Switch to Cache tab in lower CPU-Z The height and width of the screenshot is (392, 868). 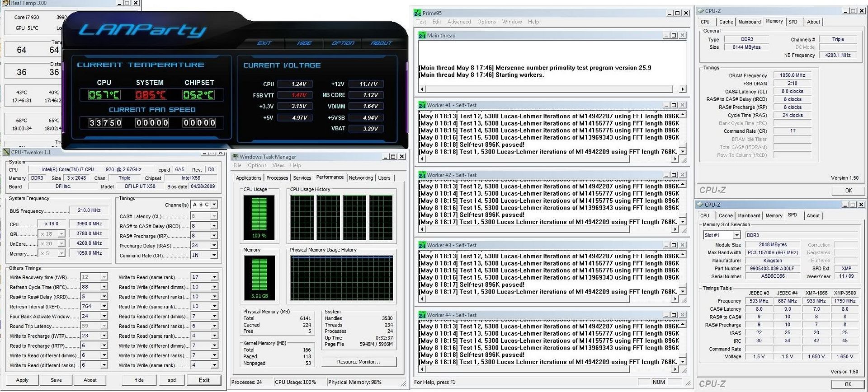(x=726, y=215)
